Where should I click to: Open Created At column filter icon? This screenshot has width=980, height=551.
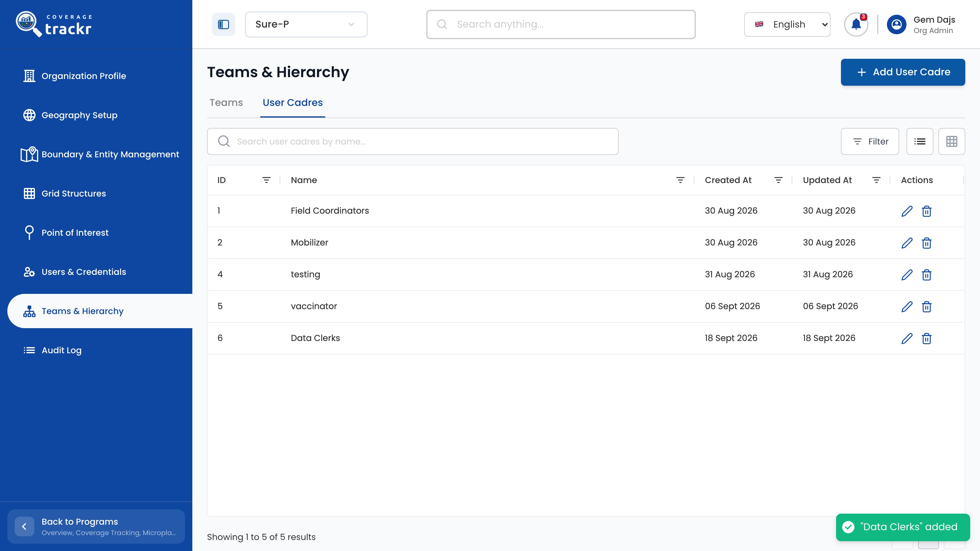point(778,180)
